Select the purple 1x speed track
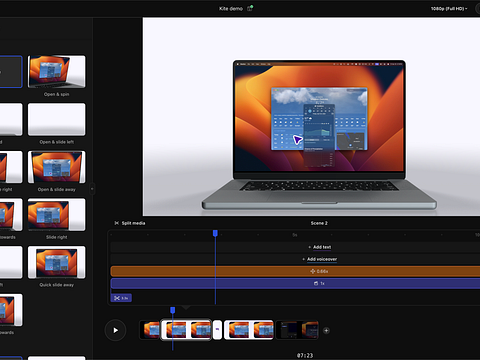This screenshot has height=360, width=480. (x=295, y=283)
